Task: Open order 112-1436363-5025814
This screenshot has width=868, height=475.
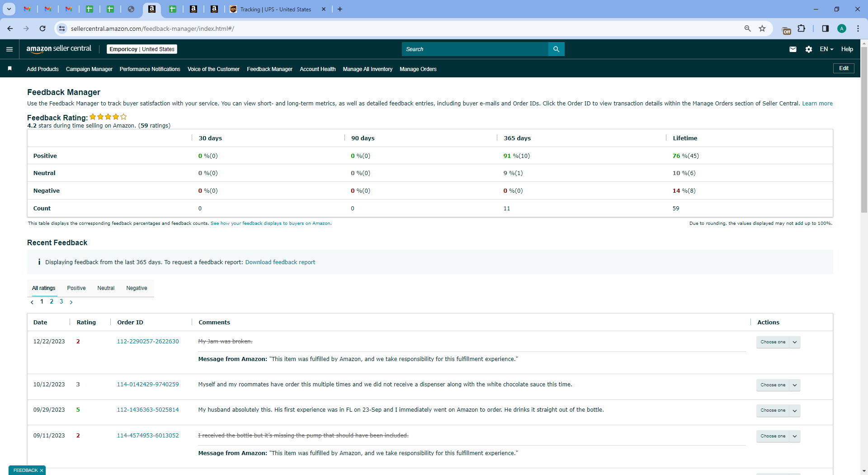Action: click(x=148, y=410)
